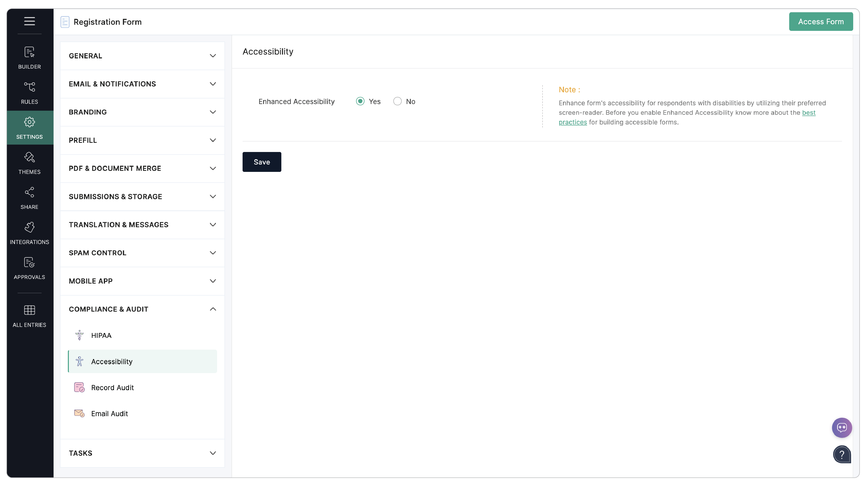The image size is (868, 484).
Task: Open the purple chatbot assistant icon
Action: click(841, 427)
